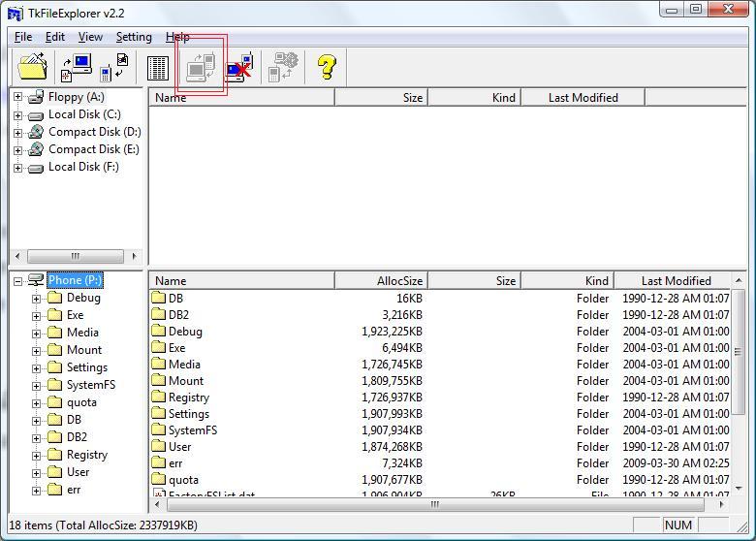This screenshot has height=541, width=756.
Task: Select the err folder in phone tree
Action: coord(74,490)
